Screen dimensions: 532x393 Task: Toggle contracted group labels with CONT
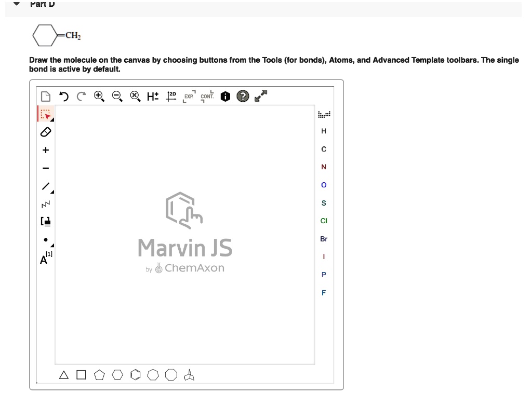tap(207, 96)
